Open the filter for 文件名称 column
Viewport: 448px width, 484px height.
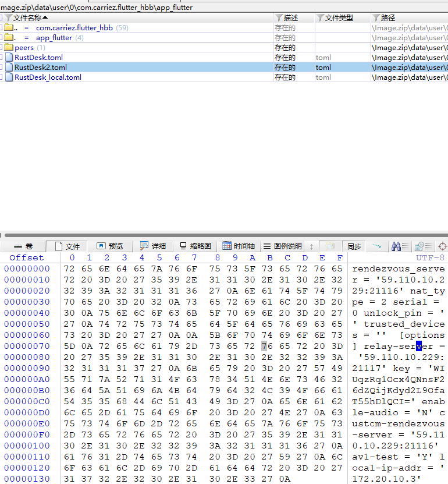tap(9, 18)
